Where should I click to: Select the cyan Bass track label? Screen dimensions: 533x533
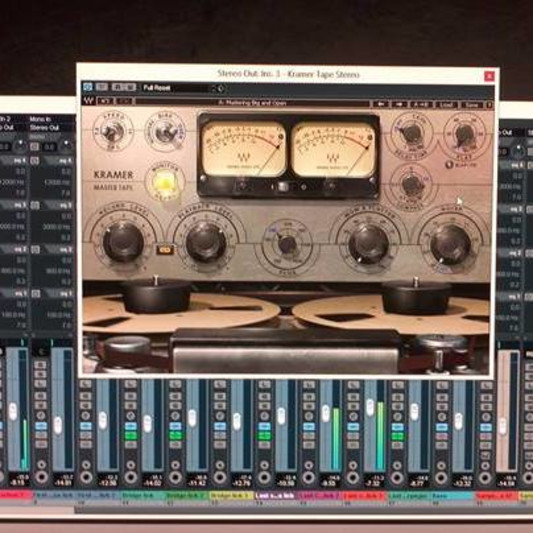(x=452, y=496)
